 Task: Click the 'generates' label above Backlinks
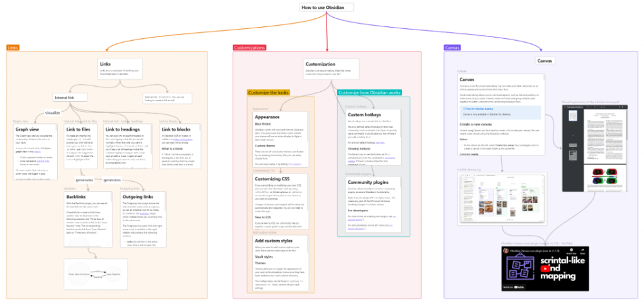84,180
